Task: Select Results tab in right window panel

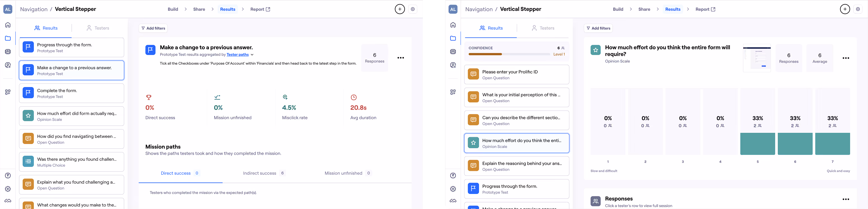Action: pos(491,28)
